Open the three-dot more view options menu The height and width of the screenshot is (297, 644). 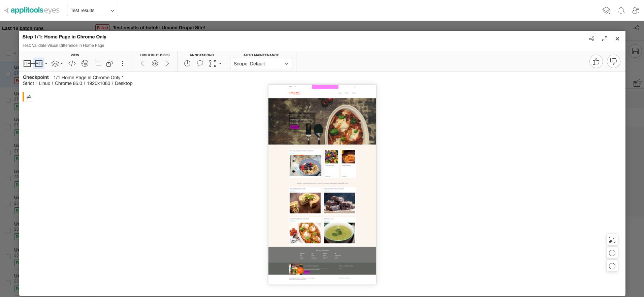pyautogui.click(x=123, y=63)
